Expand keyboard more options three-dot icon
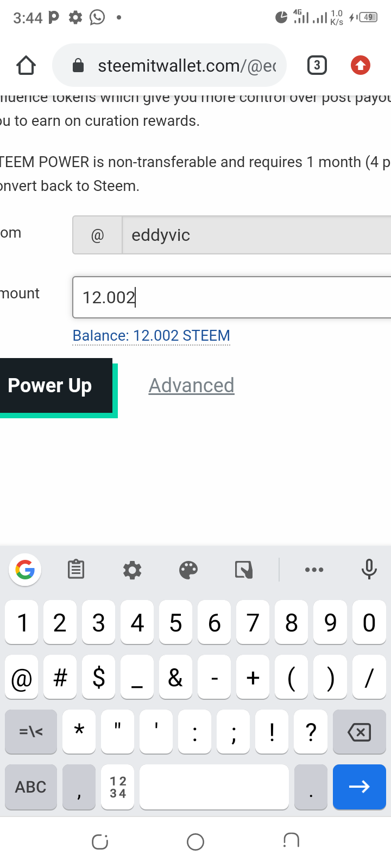Screen dimensions: 391x868 [x=314, y=570]
